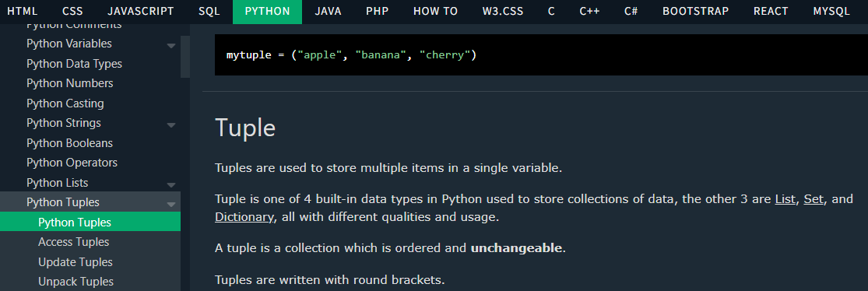Click the sidebar scrollbar thumb
The image size is (868, 291).
pos(185,57)
